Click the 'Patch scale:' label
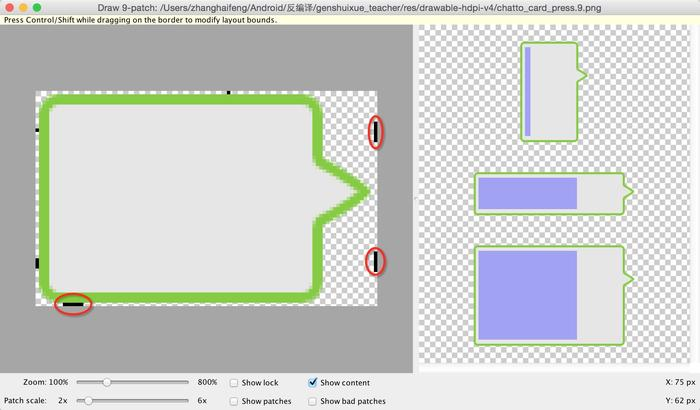Viewport: 700px width, 410px height. pos(25,401)
